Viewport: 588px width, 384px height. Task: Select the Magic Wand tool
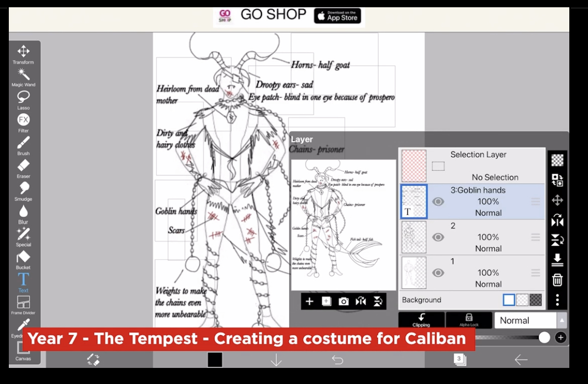pos(23,78)
